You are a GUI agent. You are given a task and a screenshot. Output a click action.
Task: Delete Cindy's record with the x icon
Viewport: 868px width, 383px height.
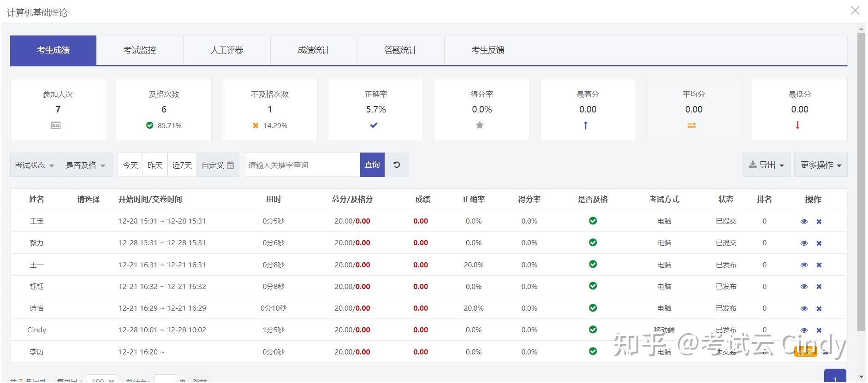tap(819, 330)
